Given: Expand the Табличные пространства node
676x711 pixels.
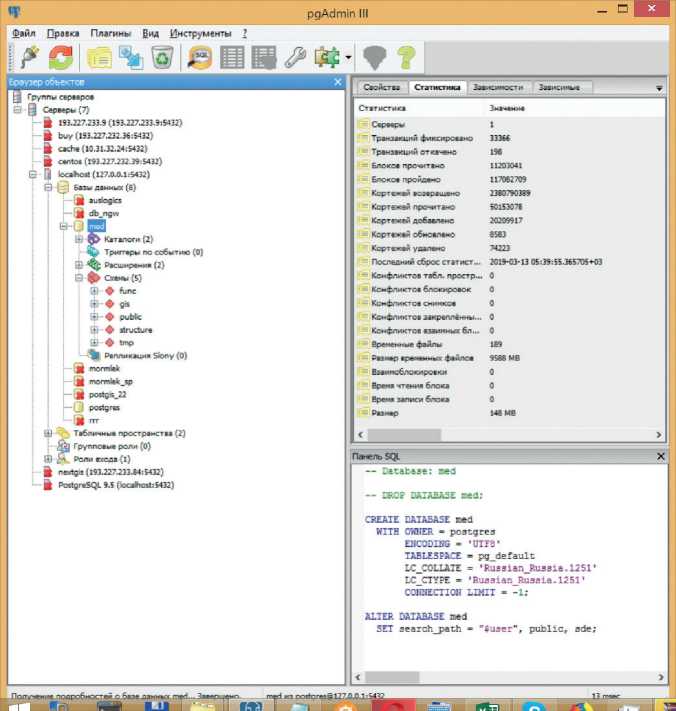Looking at the screenshot, I should [48, 433].
